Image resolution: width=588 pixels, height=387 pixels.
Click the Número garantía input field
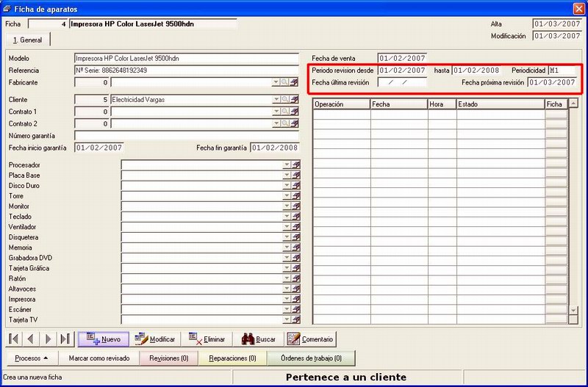tap(187, 136)
